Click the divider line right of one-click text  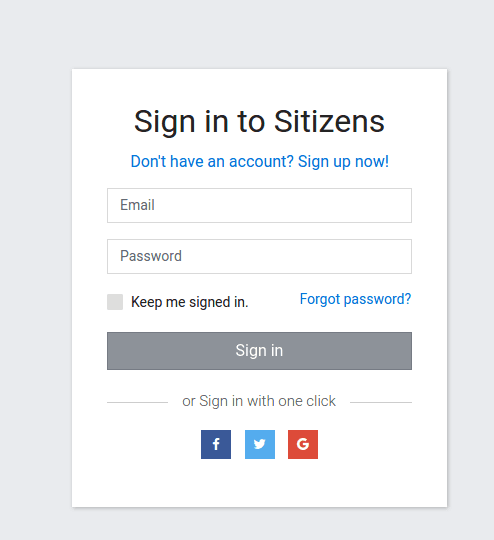(x=381, y=402)
